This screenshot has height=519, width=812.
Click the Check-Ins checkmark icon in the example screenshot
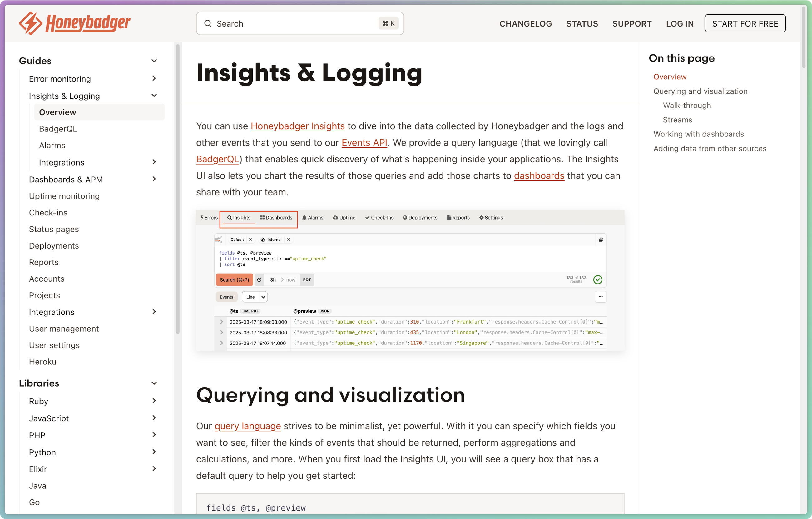click(367, 218)
